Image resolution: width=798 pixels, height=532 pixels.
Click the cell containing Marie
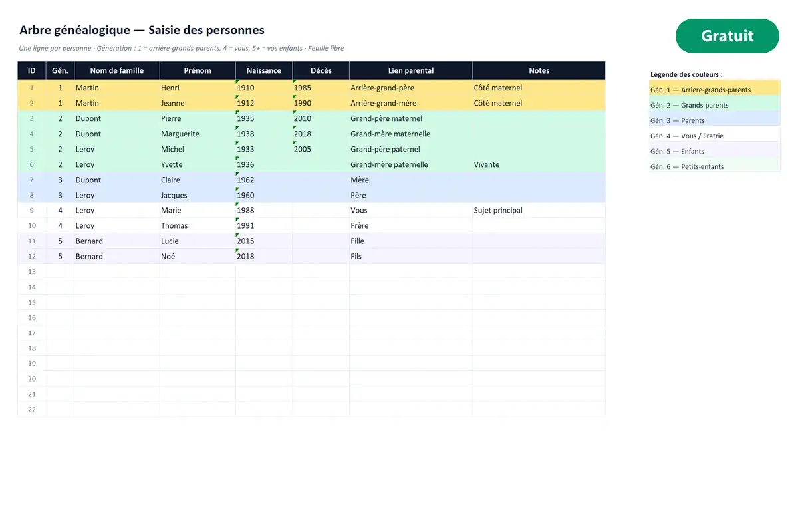click(198, 210)
